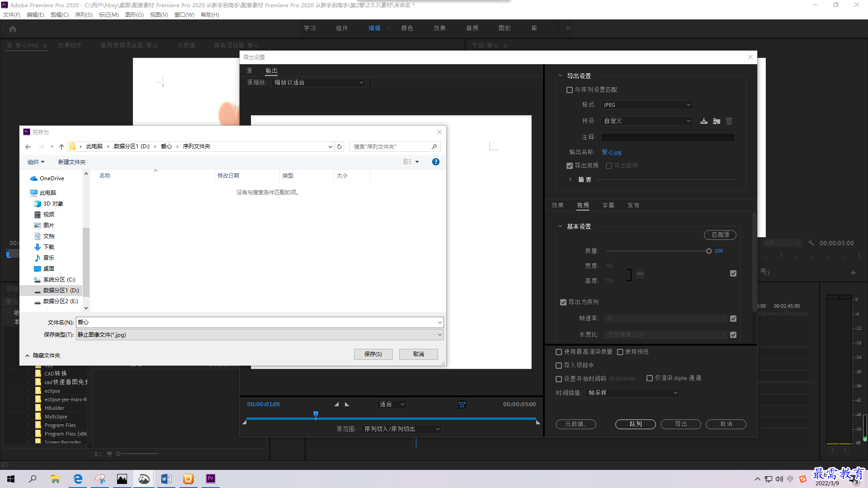Open the save as type dropdown

pos(259,335)
